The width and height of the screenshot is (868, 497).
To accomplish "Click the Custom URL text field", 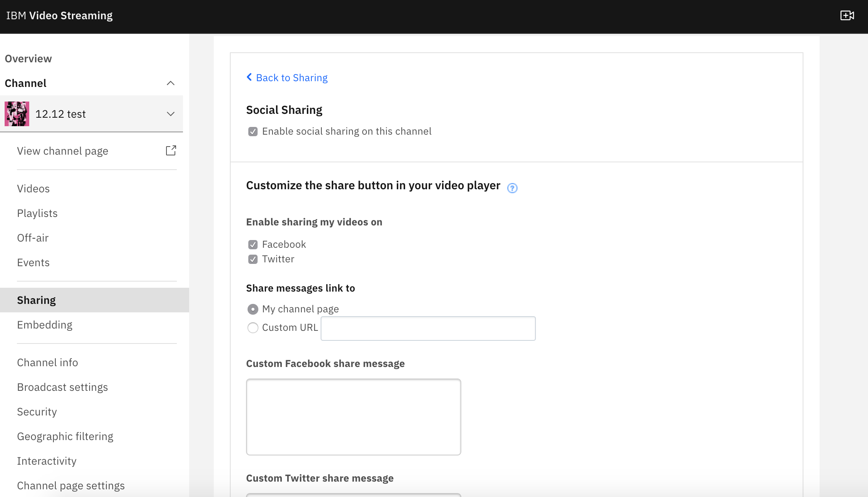I will tap(428, 329).
